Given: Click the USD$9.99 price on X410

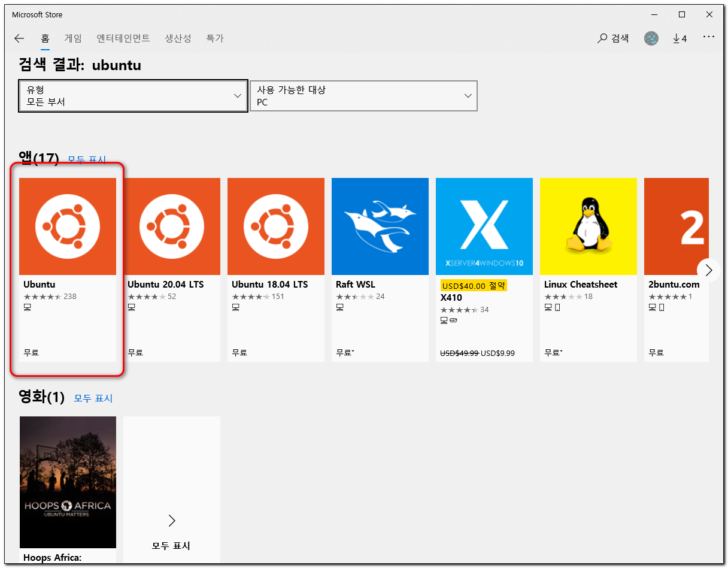Looking at the screenshot, I should click(498, 353).
